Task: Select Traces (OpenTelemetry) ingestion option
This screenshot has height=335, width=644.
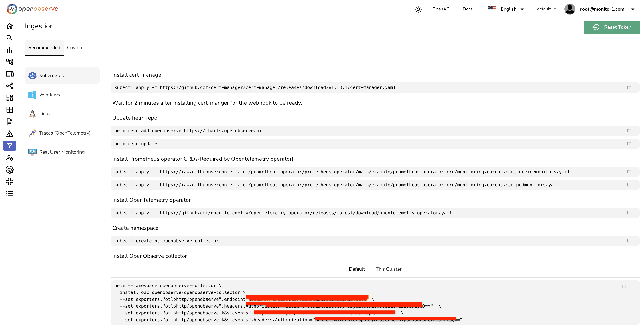Action: 64,133
